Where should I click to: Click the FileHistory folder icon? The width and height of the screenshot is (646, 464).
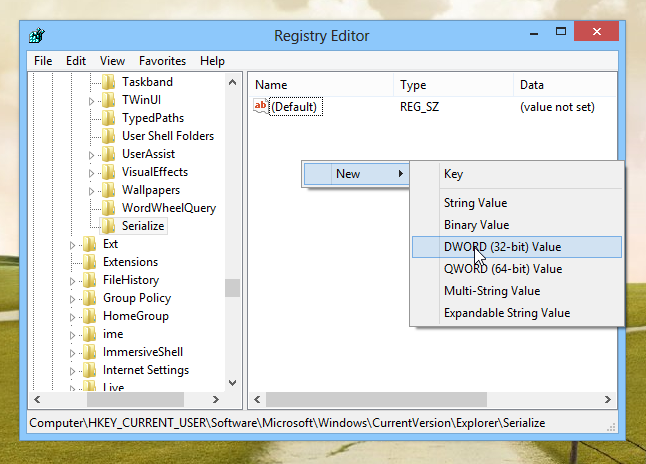pyautogui.click(x=90, y=280)
